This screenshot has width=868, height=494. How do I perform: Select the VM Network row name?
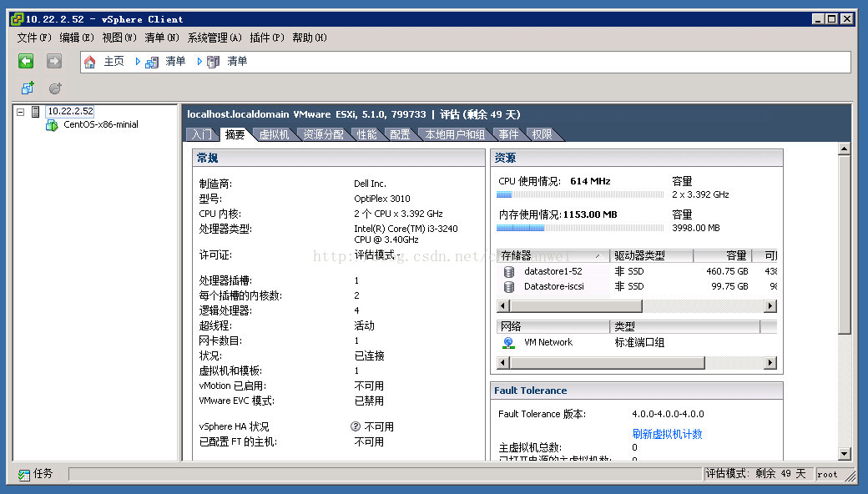click(548, 342)
